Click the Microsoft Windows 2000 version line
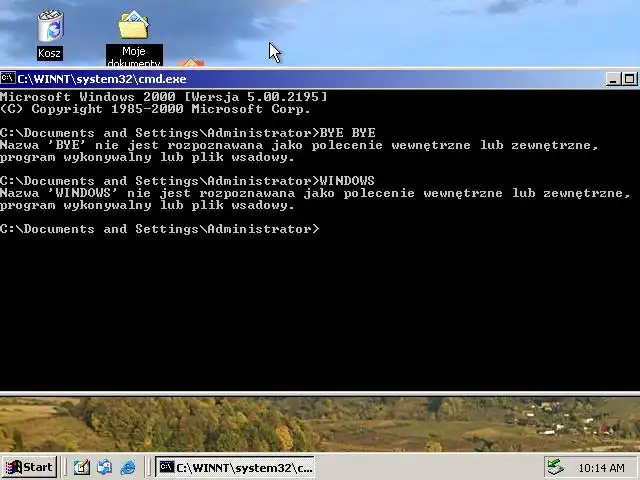Image resolution: width=640 pixels, height=480 pixels. [164, 97]
